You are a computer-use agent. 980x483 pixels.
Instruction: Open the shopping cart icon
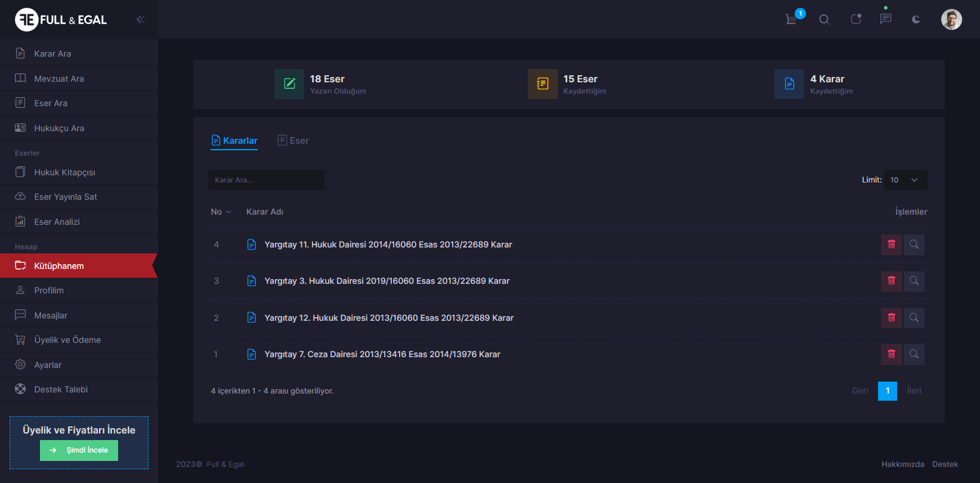(x=792, y=19)
